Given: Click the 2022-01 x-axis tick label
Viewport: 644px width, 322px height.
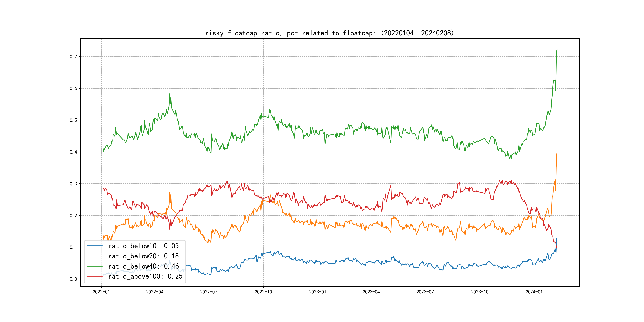Looking at the screenshot, I should (101, 292).
